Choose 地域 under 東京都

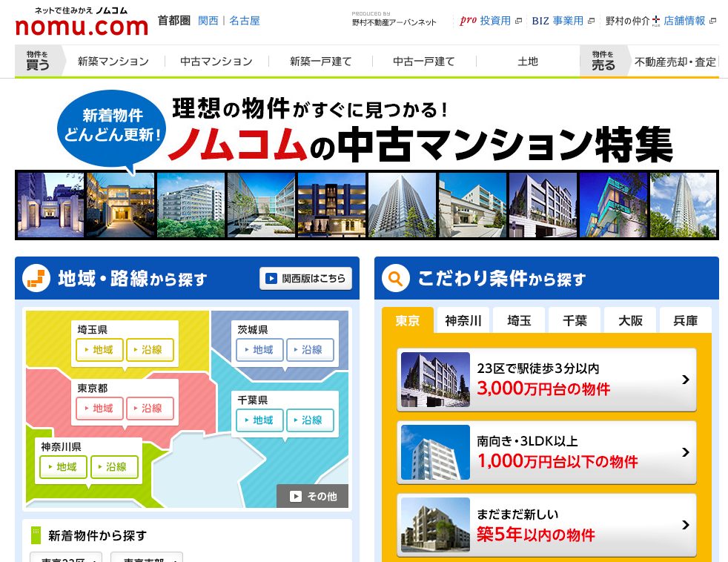point(99,409)
